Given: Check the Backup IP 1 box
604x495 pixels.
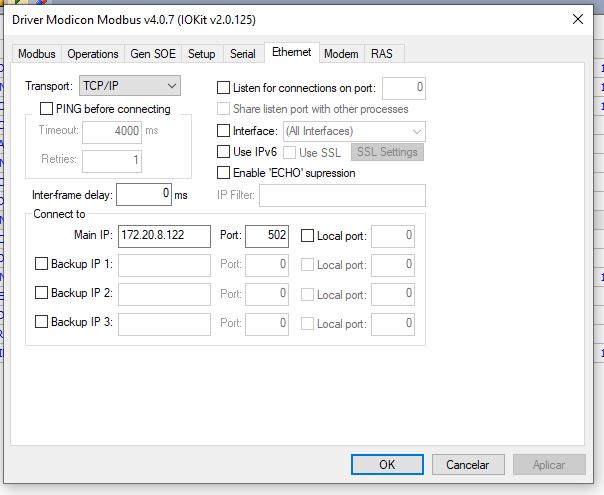Looking at the screenshot, I should coord(41,264).
